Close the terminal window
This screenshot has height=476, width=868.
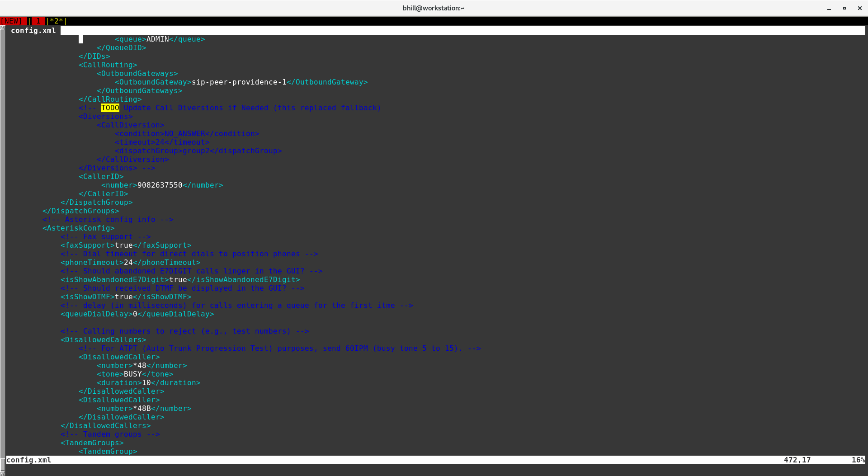coord(859,8)
